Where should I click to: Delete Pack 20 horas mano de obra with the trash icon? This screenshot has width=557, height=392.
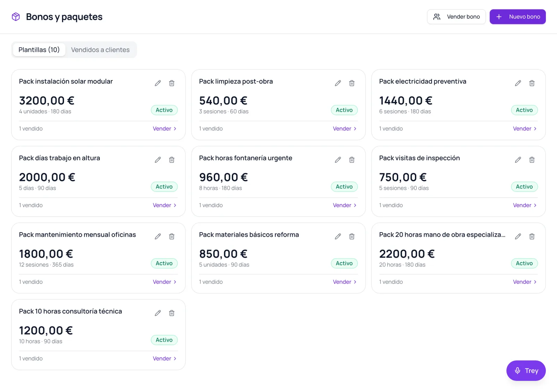tap(532, 236)
